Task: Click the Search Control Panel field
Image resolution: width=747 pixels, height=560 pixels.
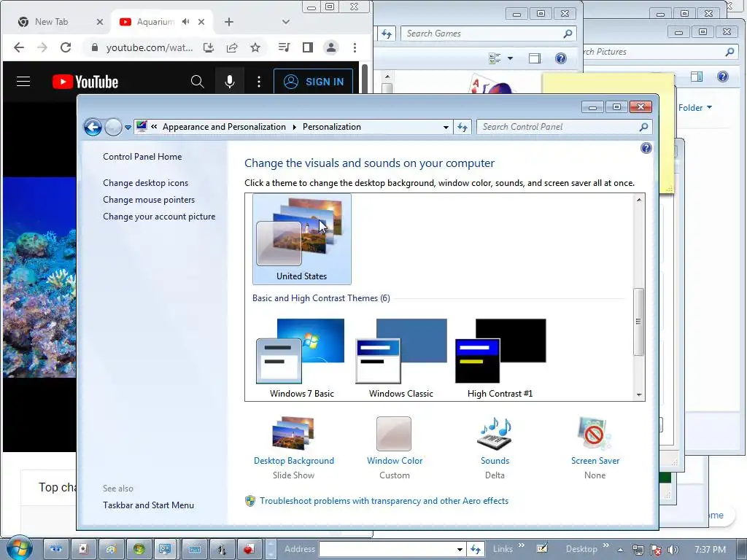Action: tap(564, 127)
